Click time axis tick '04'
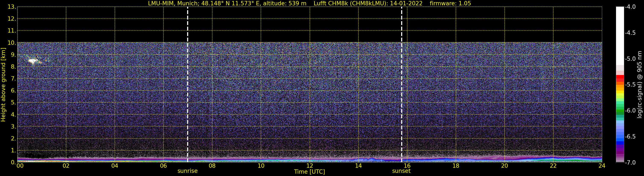Image resolution: width=644 pixels, height=176 pixels. [x=115, y=166]
